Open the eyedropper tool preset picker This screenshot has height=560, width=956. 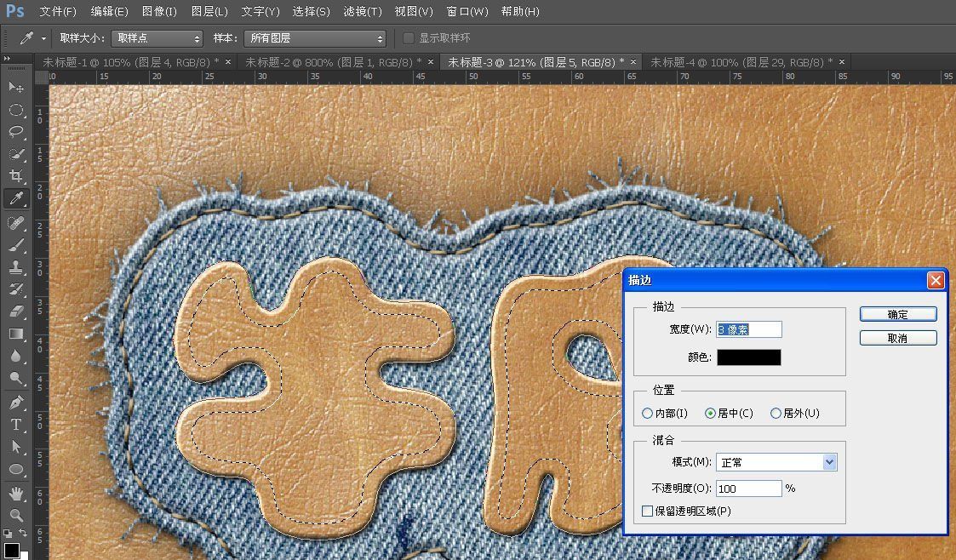point(44,38)
